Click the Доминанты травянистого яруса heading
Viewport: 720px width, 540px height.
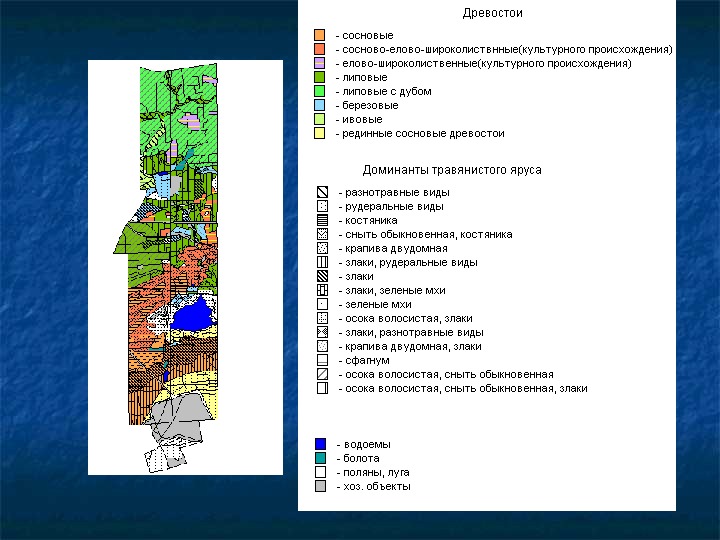452,170
